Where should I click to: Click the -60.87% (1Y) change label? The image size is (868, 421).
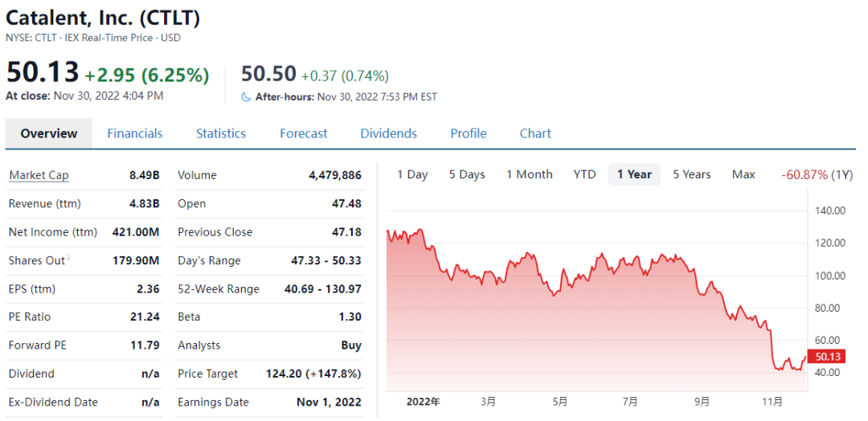point(817,174)
